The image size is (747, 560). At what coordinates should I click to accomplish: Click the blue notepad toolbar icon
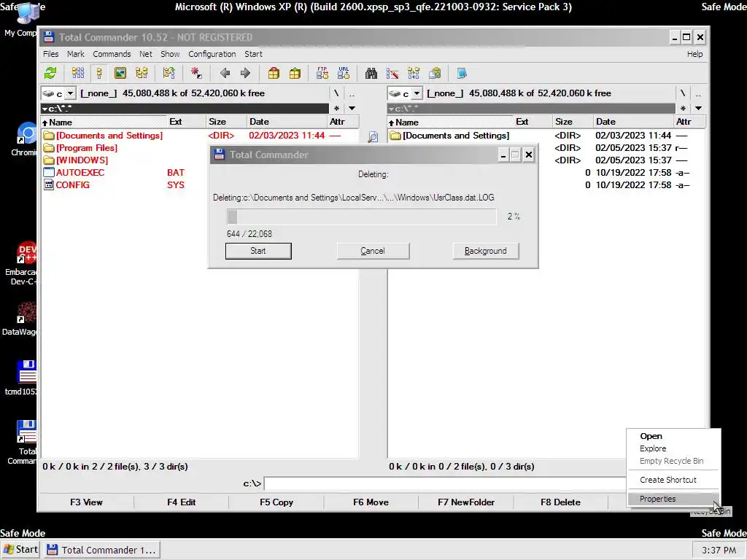[462, 73]
